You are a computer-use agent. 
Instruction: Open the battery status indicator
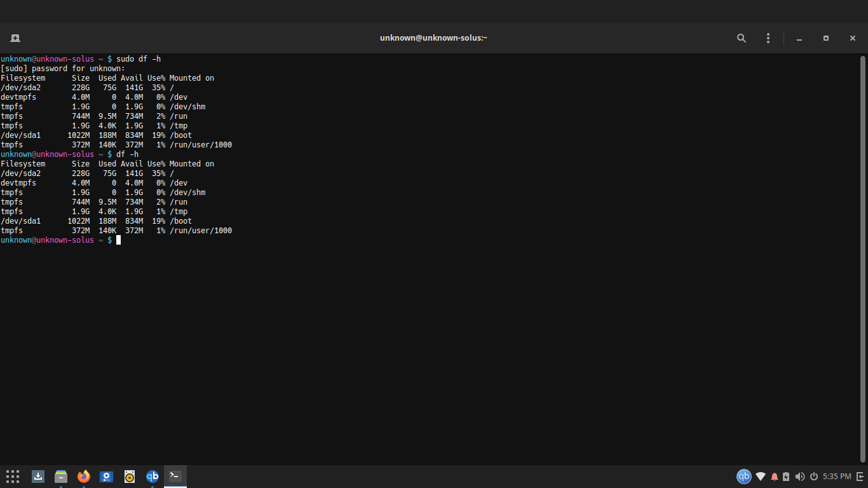click(787, 477)
